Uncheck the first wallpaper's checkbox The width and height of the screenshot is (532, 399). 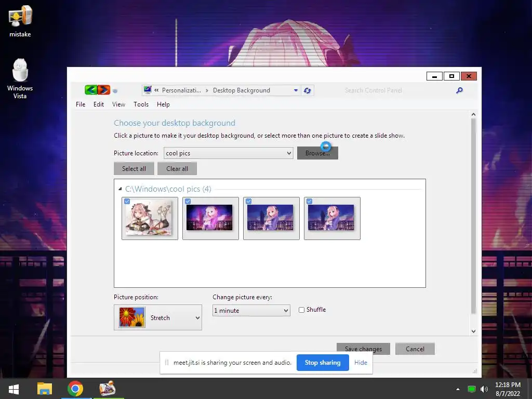tap(127, 201)
